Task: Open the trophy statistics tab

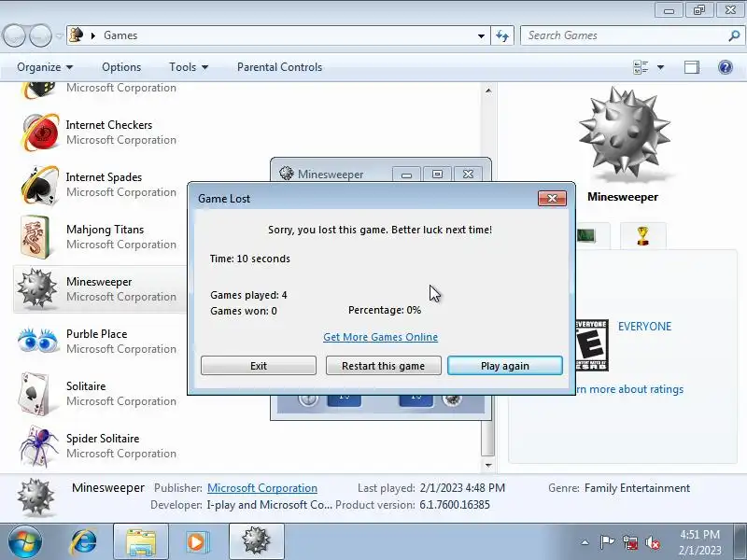Action: pos(642,235)
